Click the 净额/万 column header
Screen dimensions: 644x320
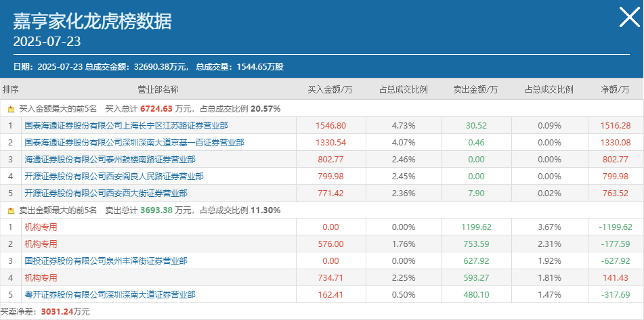615,89
